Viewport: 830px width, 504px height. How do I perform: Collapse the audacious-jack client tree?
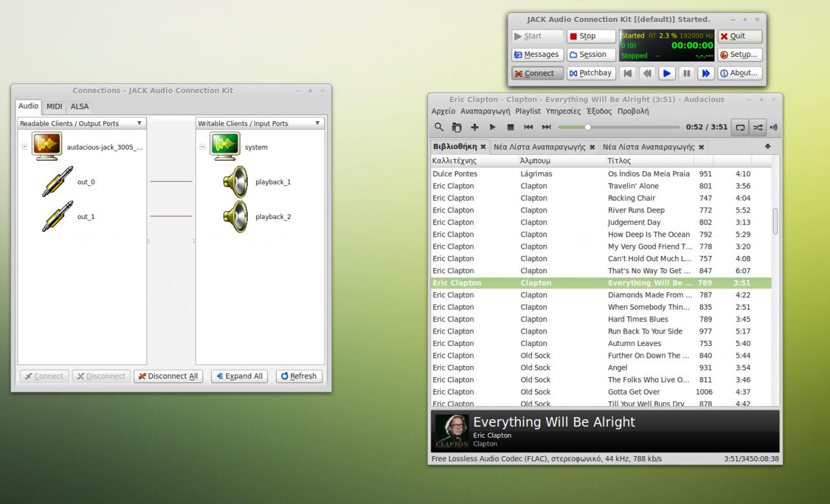point(25,147)
